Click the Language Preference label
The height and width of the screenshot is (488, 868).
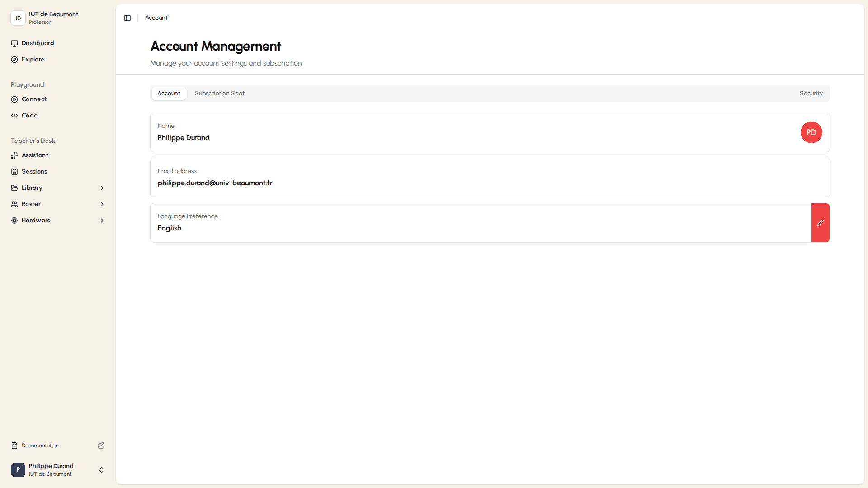pos(188,216)
